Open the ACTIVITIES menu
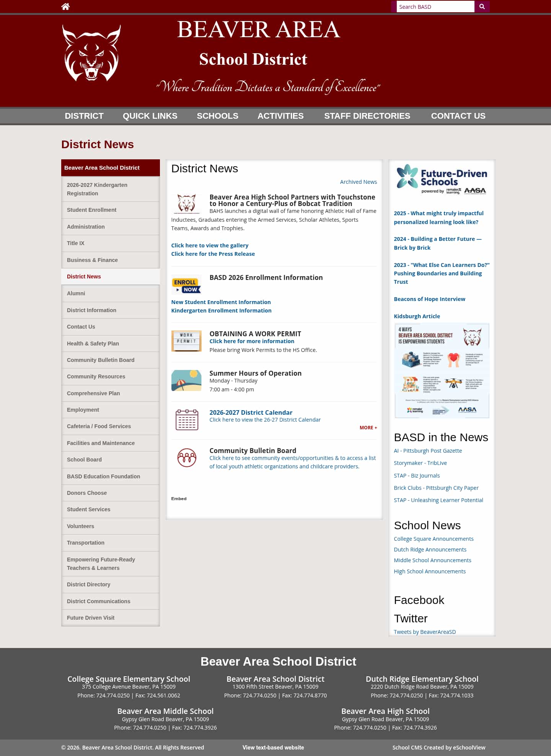551x756 pixels. [280, 116]
